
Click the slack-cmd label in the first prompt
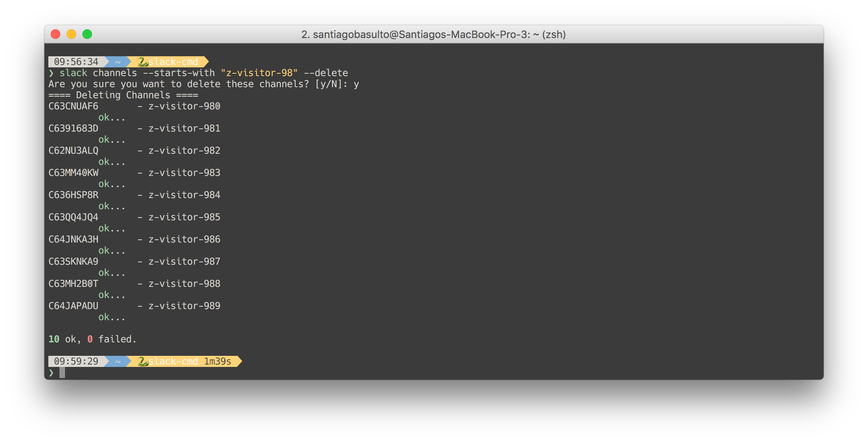tap(173, 62)
